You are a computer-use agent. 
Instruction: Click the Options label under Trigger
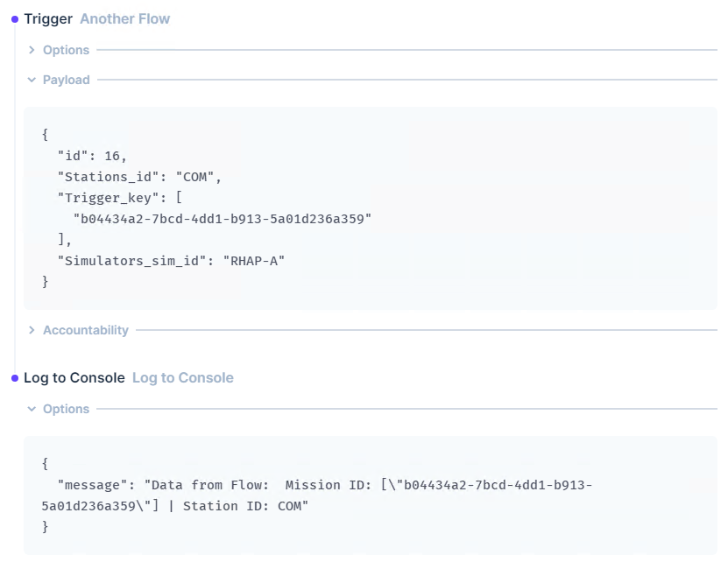point(66,50)
